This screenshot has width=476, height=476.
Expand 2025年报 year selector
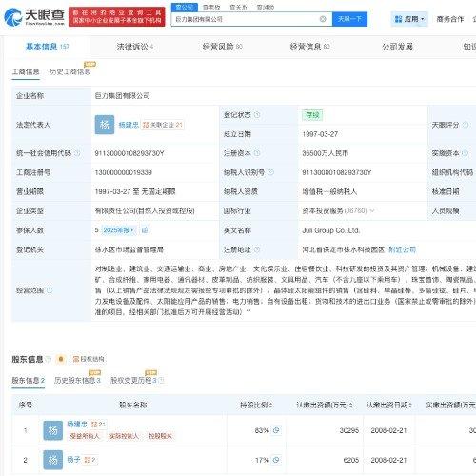click(x=119, y=230)
